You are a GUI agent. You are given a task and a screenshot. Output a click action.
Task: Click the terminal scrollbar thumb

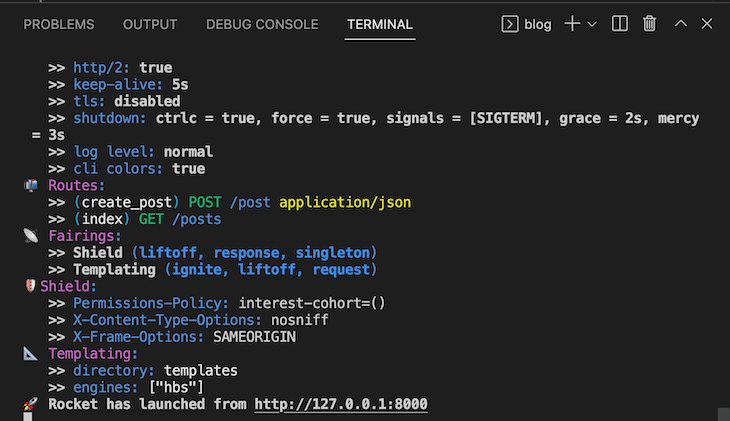[x=723, y=414]
